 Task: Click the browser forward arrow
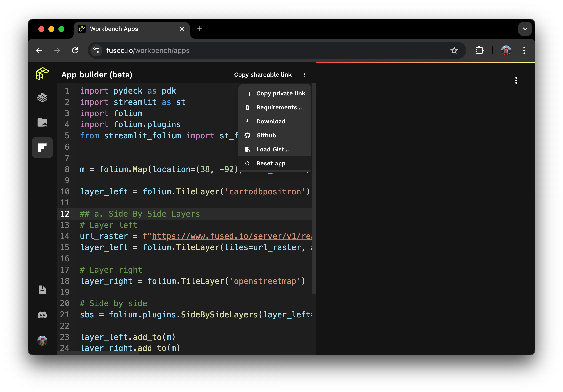57,50
